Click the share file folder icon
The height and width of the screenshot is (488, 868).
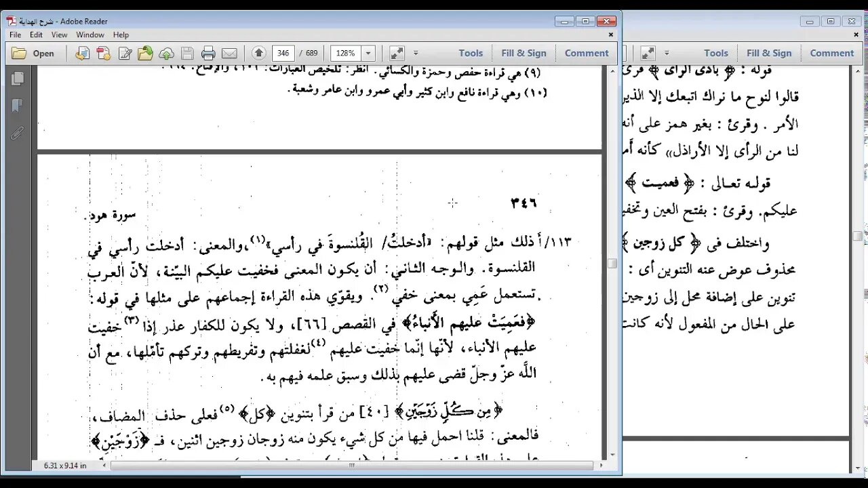click(145, 54)
